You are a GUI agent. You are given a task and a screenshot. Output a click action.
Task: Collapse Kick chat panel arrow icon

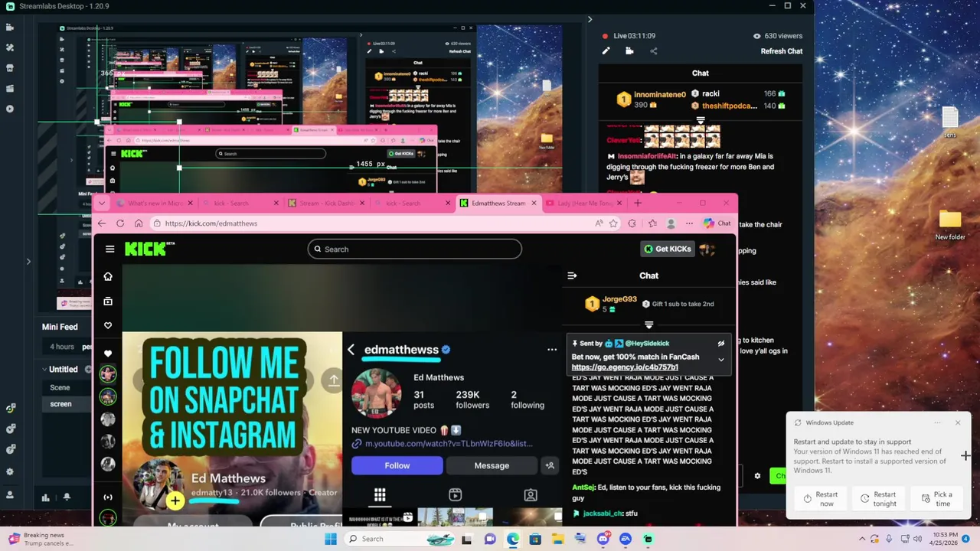click(x=572, y=275)
